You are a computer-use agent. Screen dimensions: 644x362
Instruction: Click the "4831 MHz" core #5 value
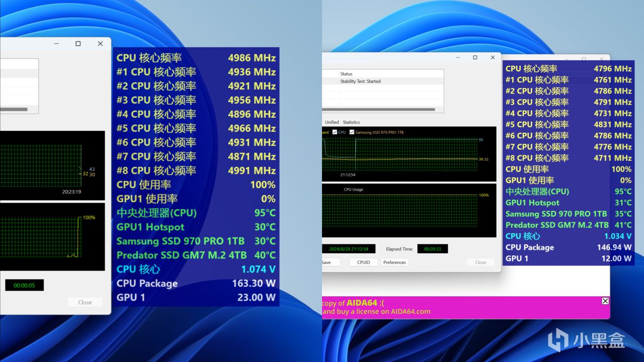coord(612,124)
